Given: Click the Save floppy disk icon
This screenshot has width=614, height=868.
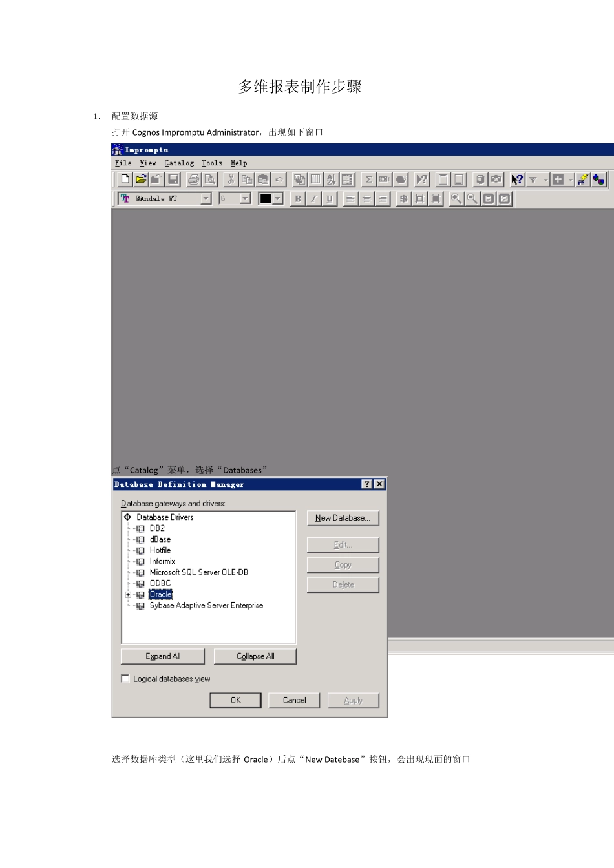Looking at the screenshot, I should [x=173, y=180].
